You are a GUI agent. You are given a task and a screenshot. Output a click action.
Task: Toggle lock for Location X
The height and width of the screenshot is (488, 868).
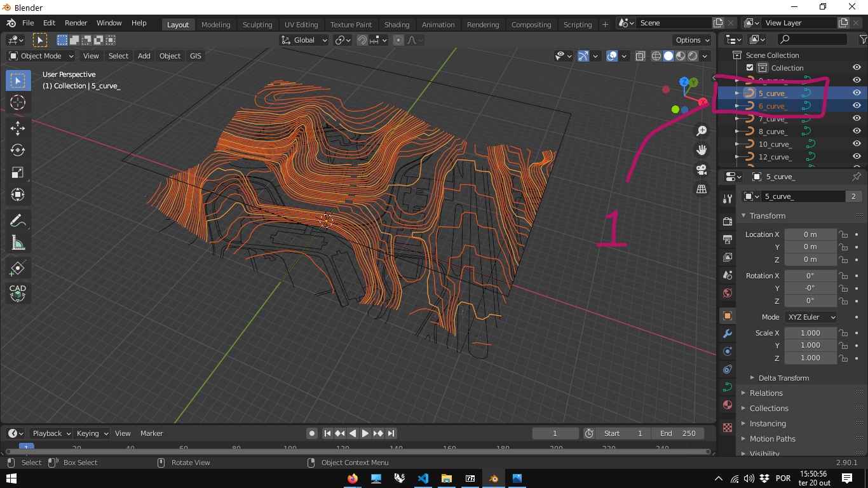click(843, 234)
